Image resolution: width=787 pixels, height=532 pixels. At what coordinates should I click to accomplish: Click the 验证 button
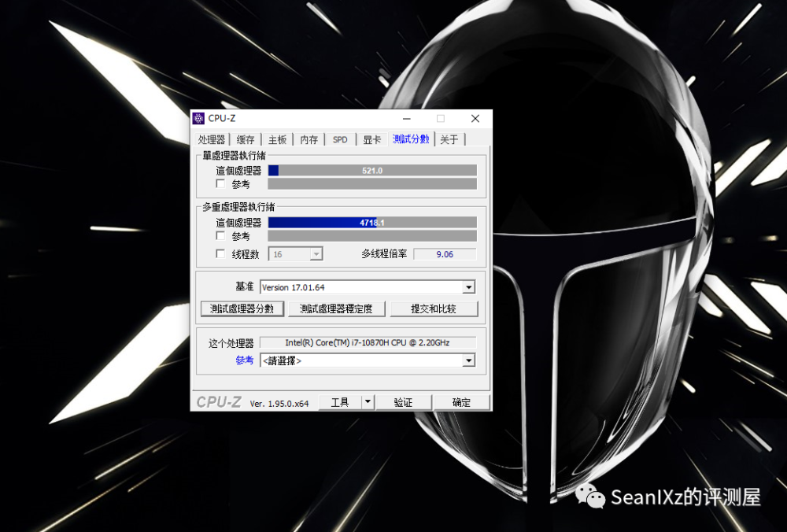tap(403, 402)
